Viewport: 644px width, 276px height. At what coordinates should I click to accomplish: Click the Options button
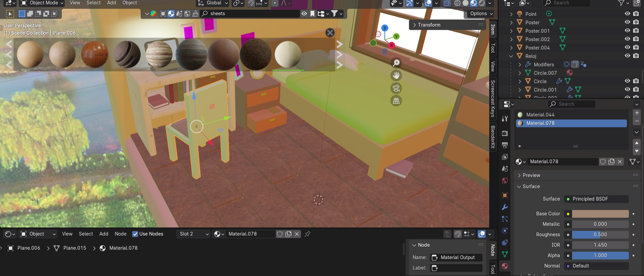coord(481,13)
